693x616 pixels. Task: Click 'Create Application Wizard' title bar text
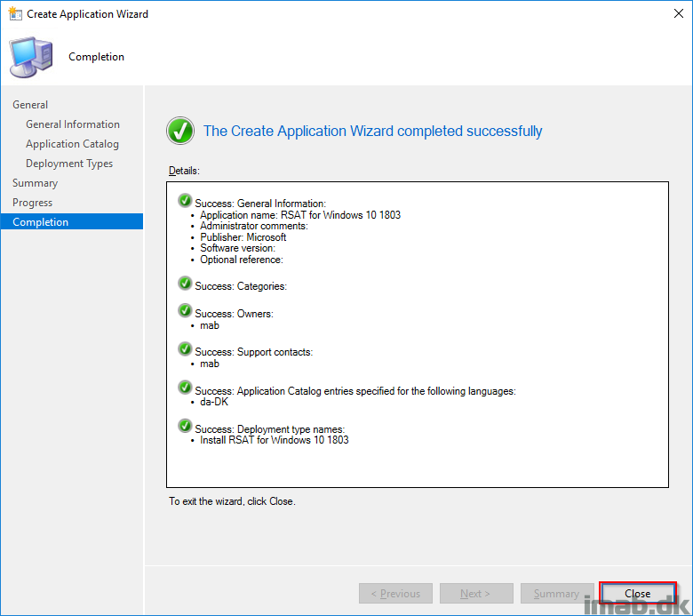[87, 14]
